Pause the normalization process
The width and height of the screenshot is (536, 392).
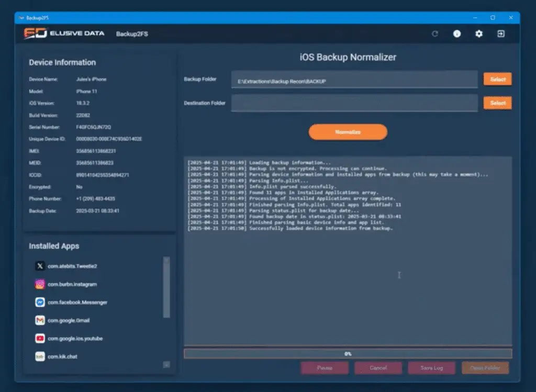325,368
